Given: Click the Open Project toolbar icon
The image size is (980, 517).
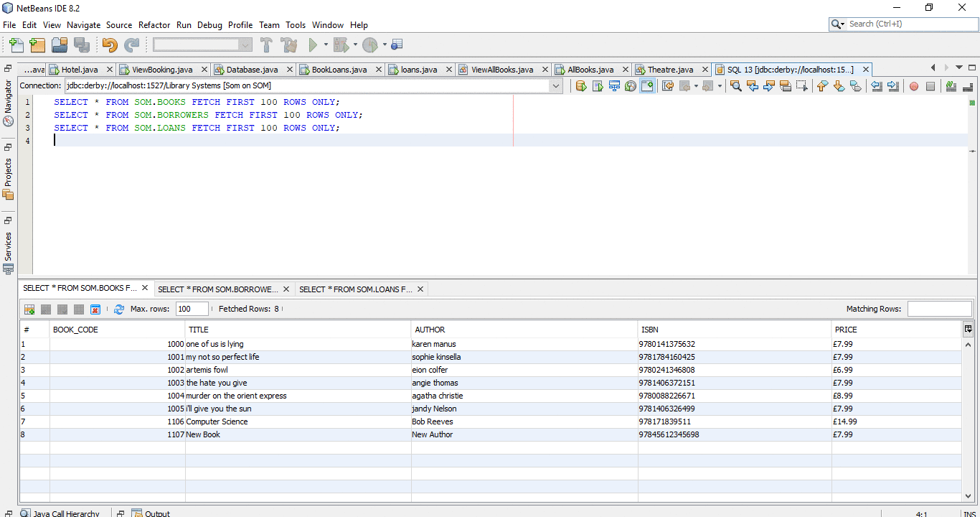Looking at the screenshot, I should pos(60,45).
